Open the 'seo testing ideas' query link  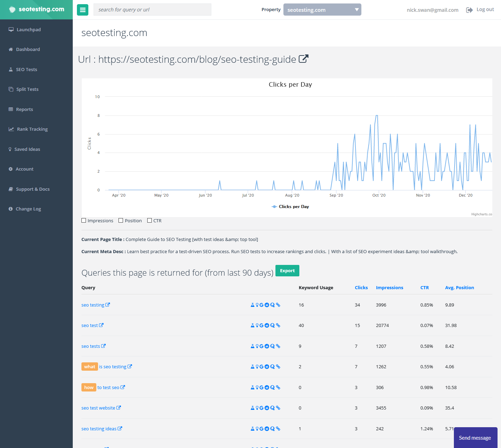99,429
